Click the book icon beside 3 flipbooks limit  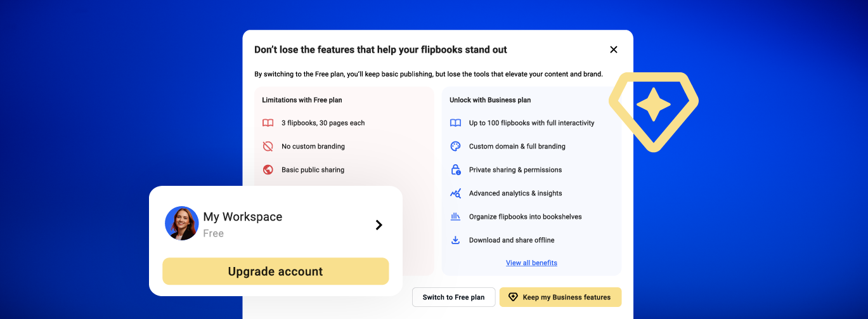[x=268, y=123]
